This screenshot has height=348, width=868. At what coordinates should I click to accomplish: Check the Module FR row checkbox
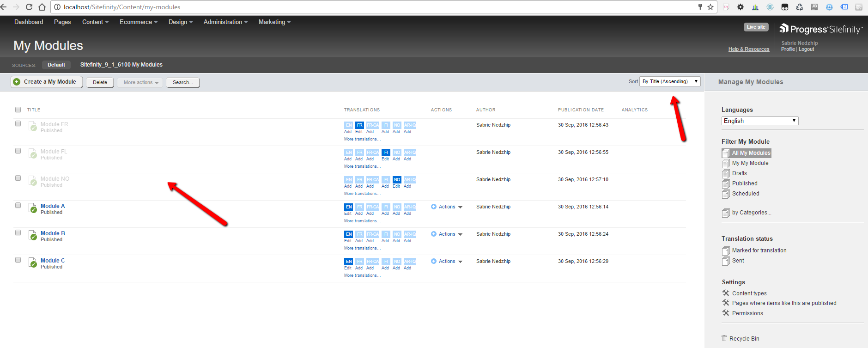tap(18, 123)
